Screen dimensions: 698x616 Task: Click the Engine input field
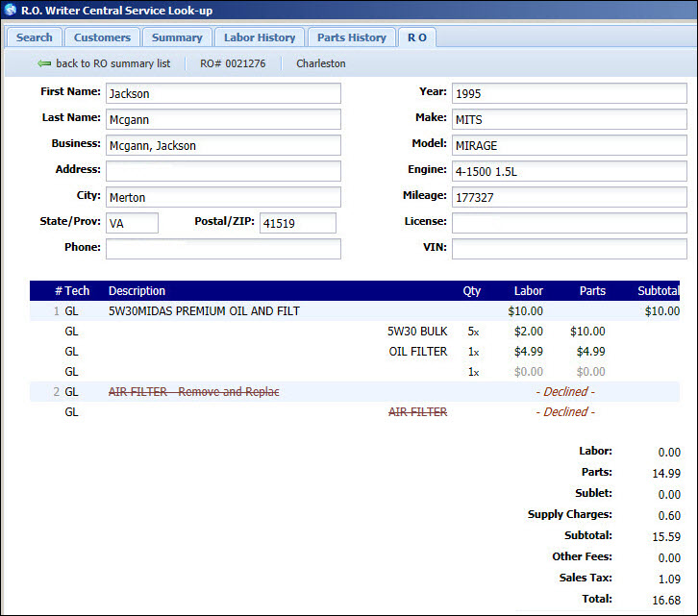pos(569,171)
